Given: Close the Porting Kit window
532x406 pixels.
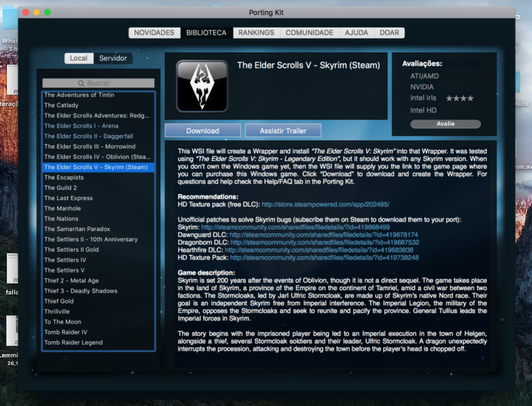Looking at the screenshot, I should (26, 13).
